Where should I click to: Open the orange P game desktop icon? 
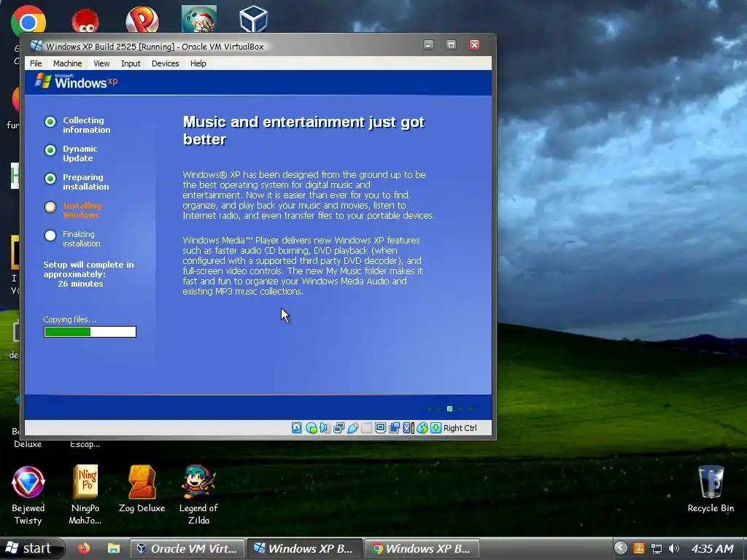click(142, 20)
